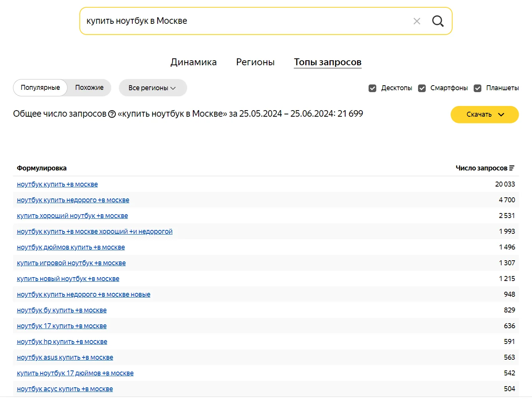This screenshot has height=400, width=532.
Task: Toggle the Десктопы checkbox
Action: click(372, 88)
